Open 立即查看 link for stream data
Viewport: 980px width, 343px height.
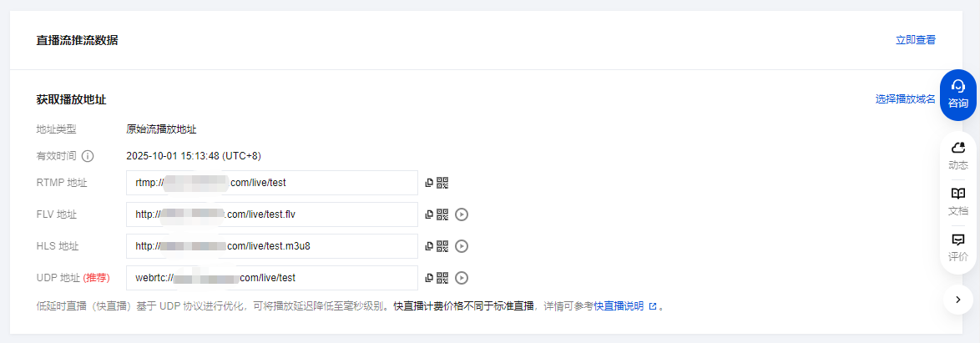915,39
